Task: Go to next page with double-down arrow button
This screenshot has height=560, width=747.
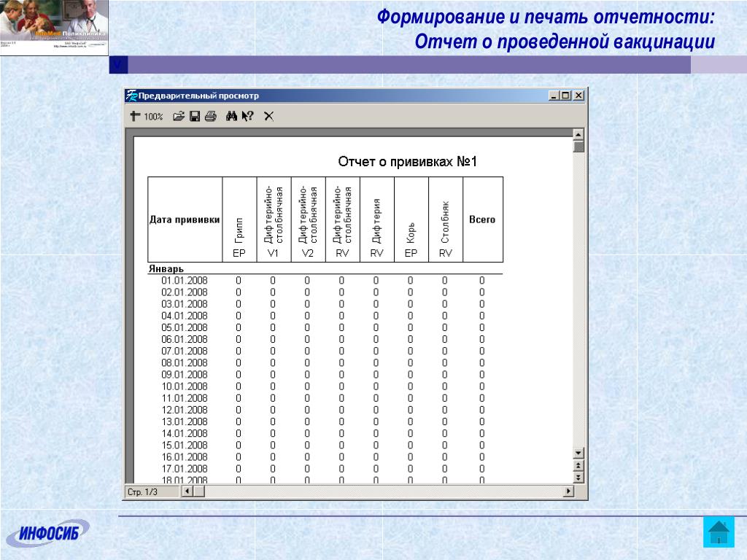Action: pos(578,477)
